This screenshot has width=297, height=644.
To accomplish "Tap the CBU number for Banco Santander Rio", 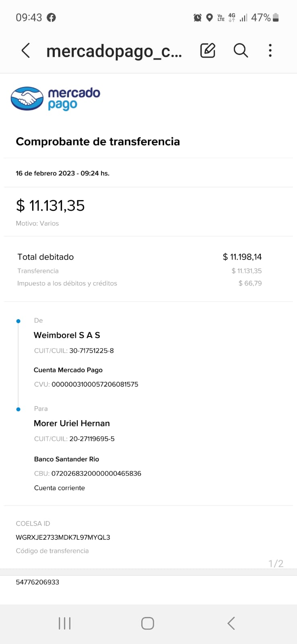I will [x=96, y=473].
